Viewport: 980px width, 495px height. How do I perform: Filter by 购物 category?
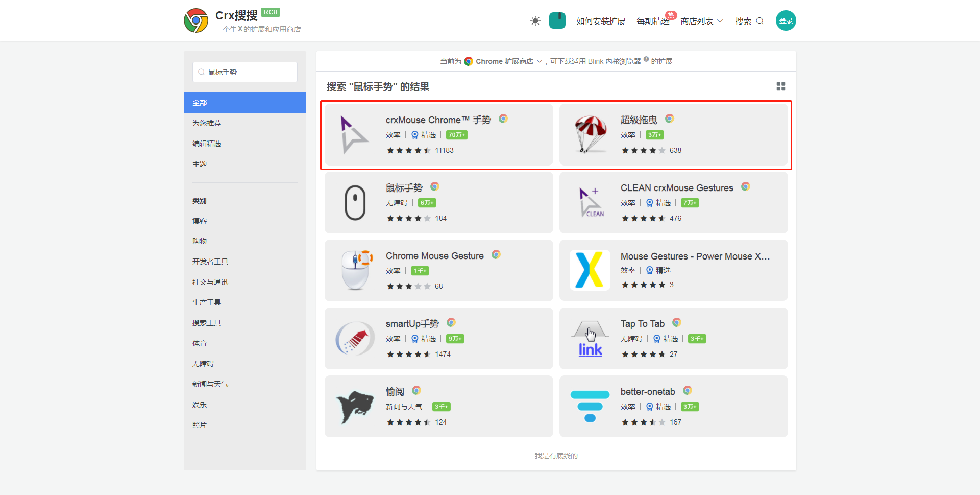click(200, 241)
